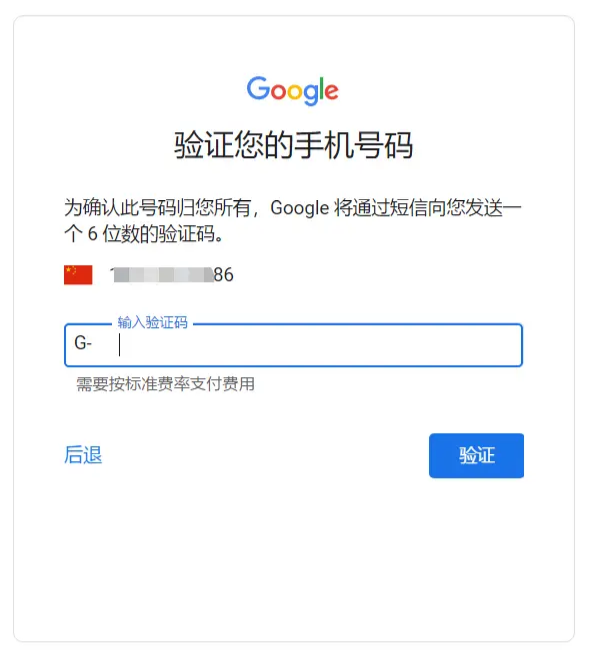591x662 pixels.
Task: Click the blue capital G of the logo
Action: (258, 88)
